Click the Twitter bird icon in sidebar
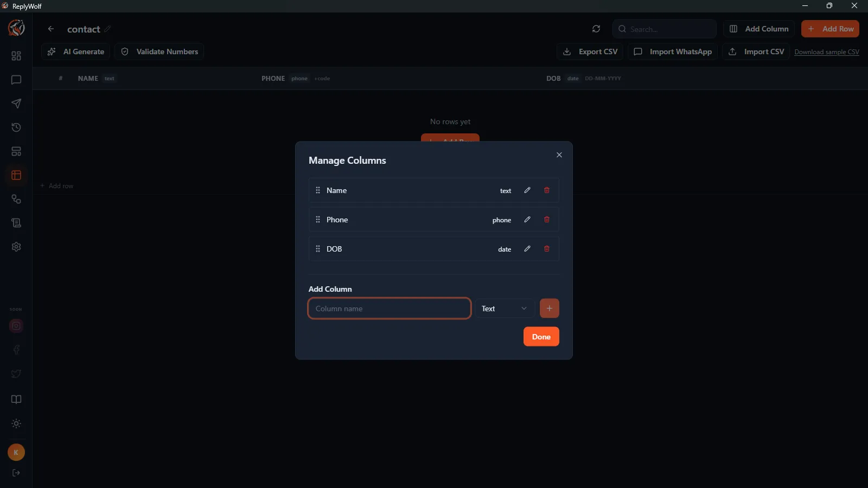Viewport: 868px width, 488px height. pos(16,374)
